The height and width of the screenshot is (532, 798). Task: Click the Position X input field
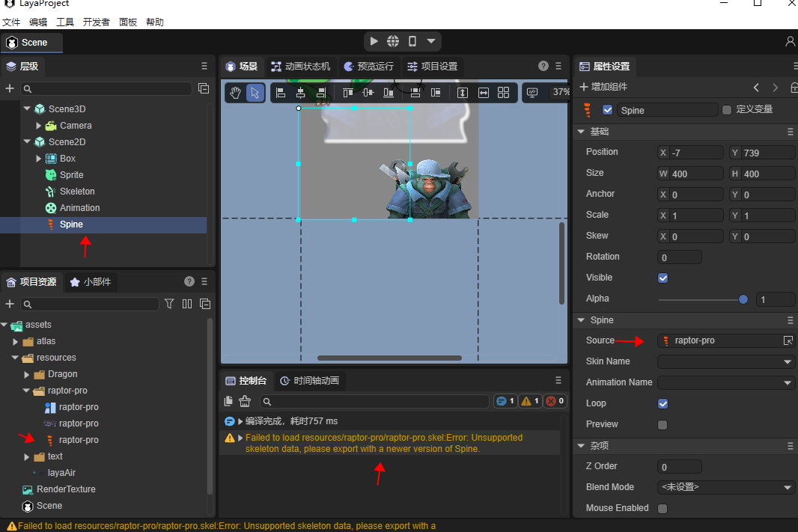coord(696,153)
